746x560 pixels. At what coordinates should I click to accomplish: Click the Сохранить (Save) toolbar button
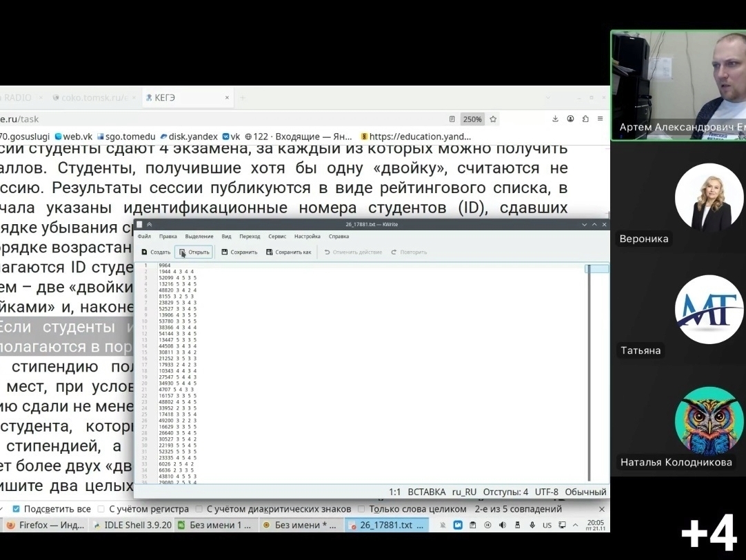pos(239,252)
